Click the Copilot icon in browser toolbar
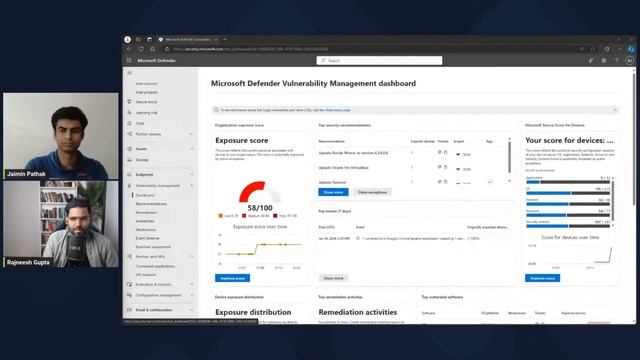Screen dimensions: 640x360 [x=631, y=49]
